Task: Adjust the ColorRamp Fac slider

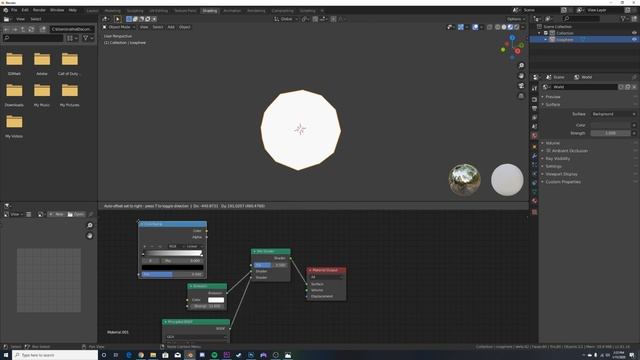Action: (x=172, y=274)
